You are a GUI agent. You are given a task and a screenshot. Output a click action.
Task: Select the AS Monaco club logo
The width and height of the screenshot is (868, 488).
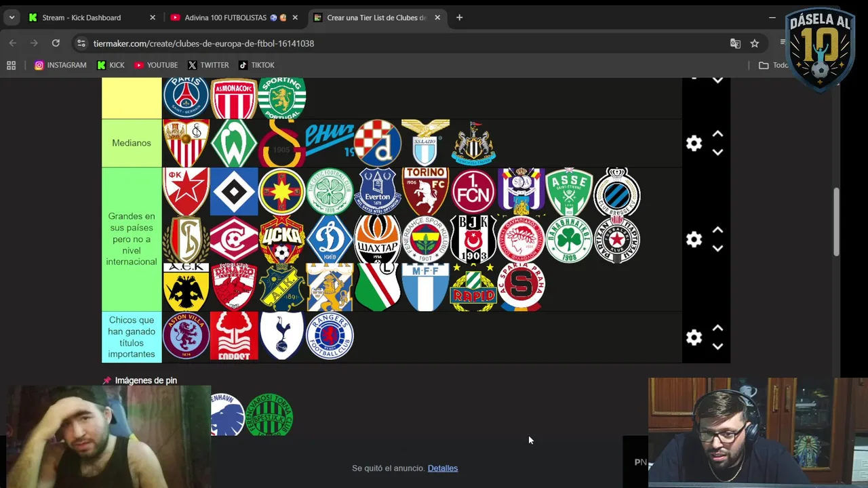[x=234, y=98]
